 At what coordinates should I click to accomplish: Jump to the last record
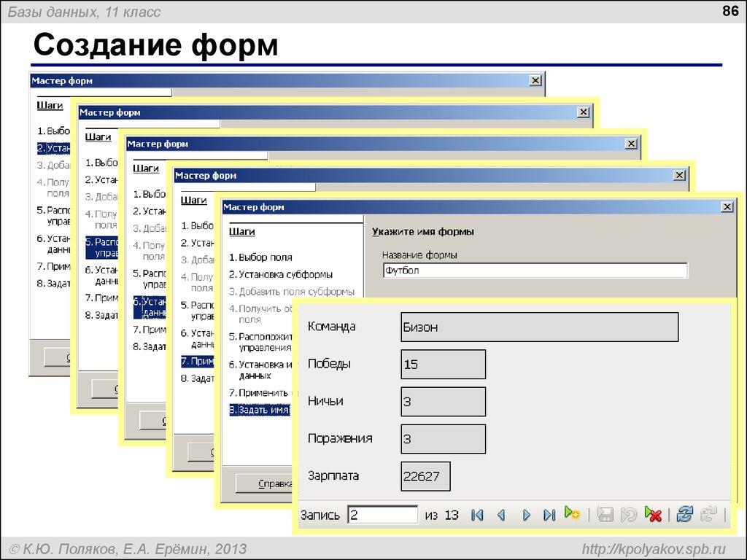pyautogui.click(x=550, y=515)
